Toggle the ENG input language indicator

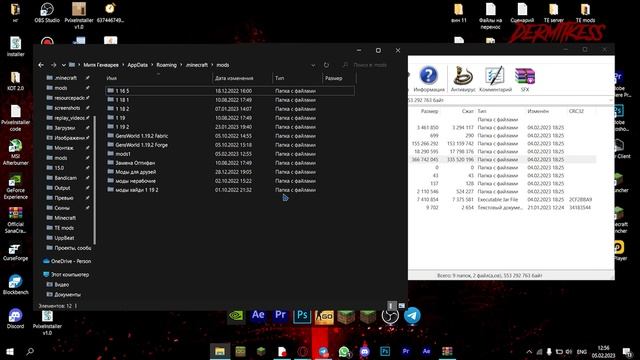pos(582,351)
